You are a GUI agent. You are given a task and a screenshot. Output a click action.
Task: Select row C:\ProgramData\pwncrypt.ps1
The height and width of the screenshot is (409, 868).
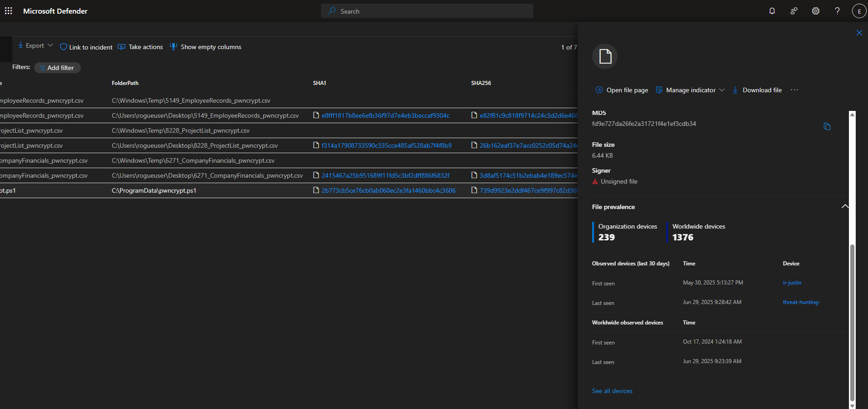[x=289, y=190]
